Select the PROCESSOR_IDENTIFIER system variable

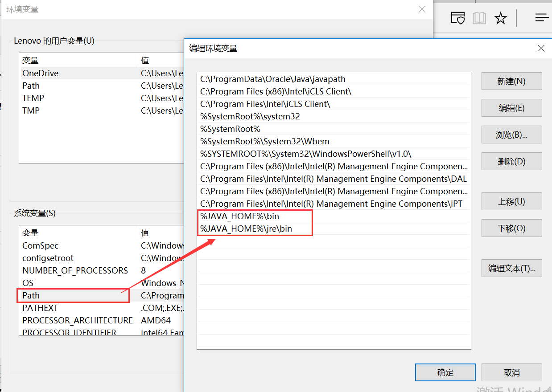pos(102,332)
